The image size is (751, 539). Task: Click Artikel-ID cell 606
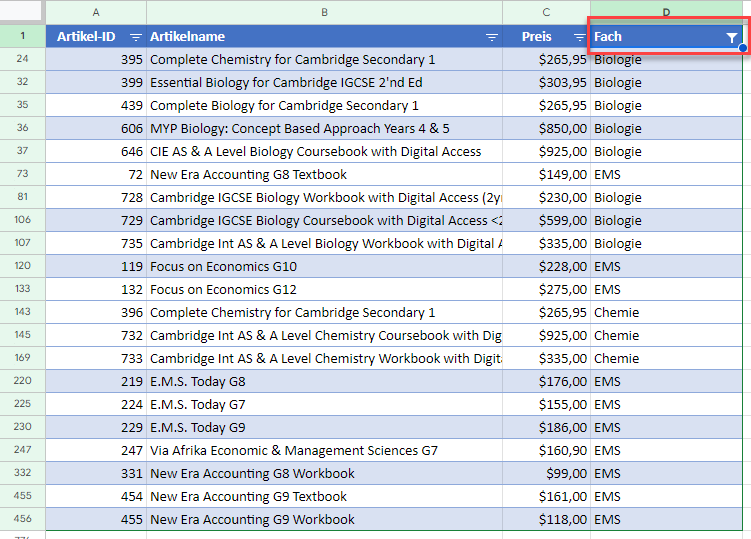96,128
